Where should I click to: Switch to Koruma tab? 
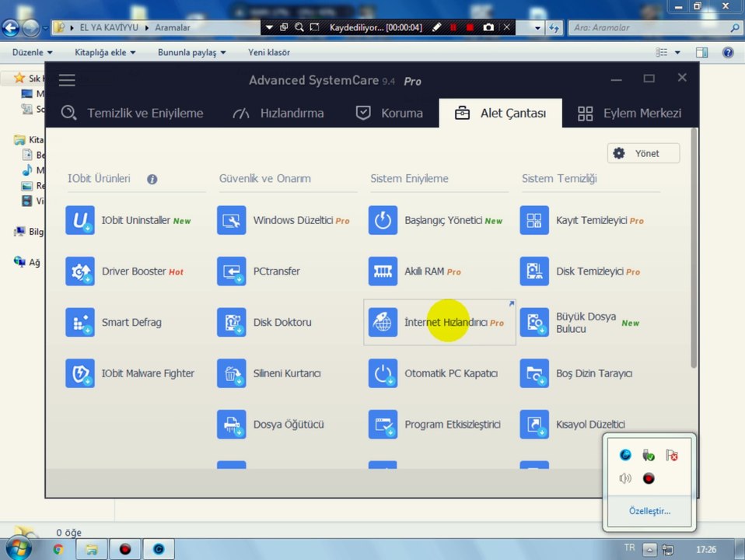[x=389, y=113]
